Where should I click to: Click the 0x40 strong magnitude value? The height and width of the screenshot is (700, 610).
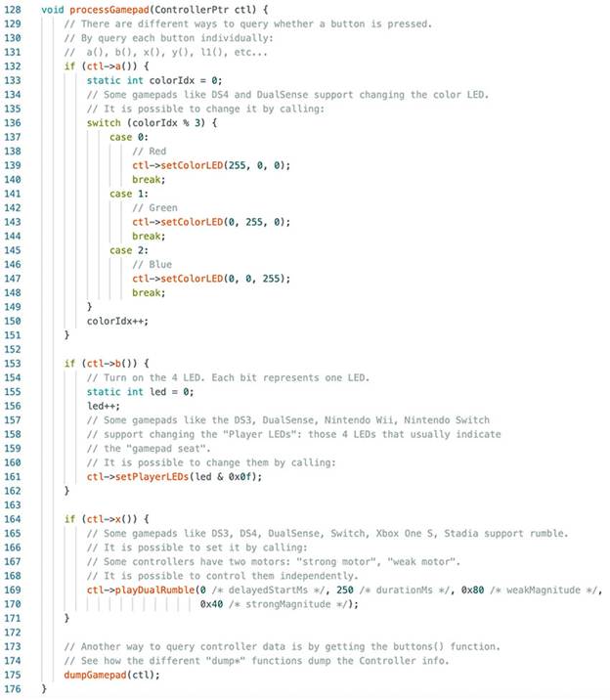pos(211,604)
